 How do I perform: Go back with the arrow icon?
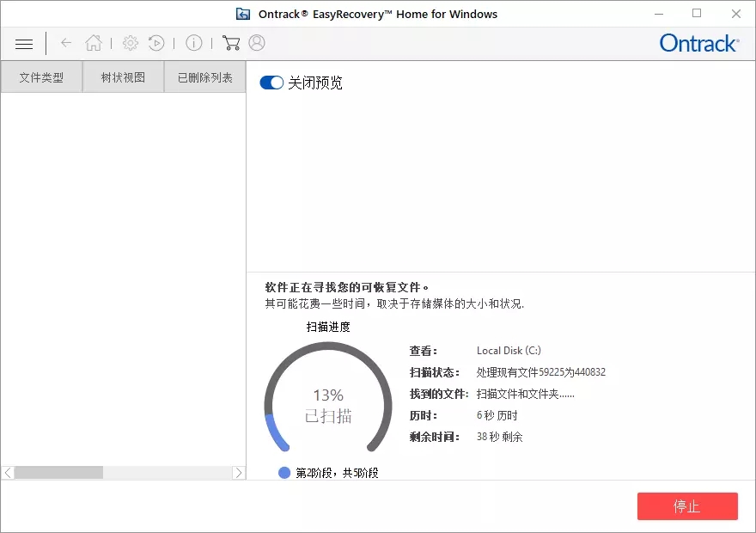(x=66, y=43)
